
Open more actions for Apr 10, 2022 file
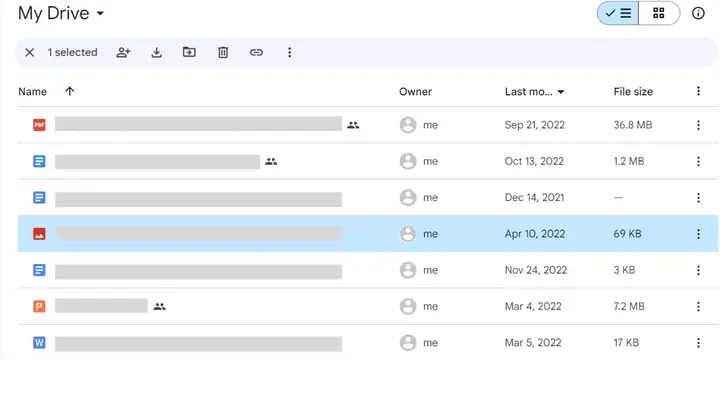(x=698, y=234)
